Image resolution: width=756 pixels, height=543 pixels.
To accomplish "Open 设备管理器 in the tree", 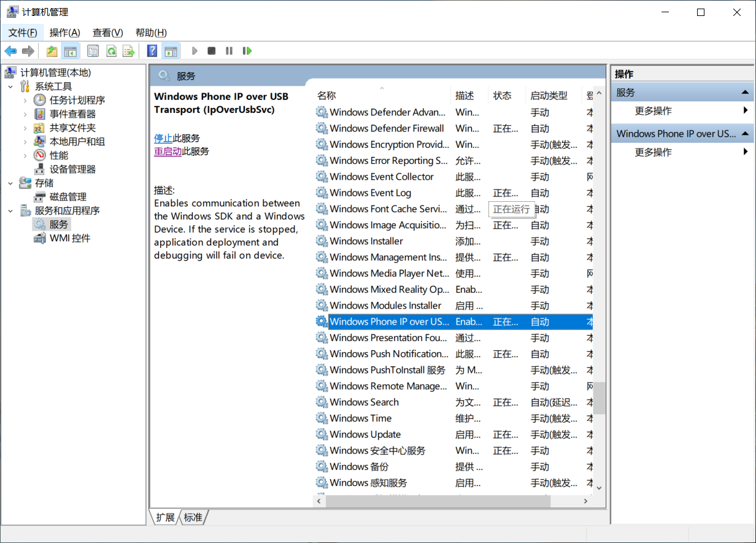I will pyautogui.click(x=72, y=169).
